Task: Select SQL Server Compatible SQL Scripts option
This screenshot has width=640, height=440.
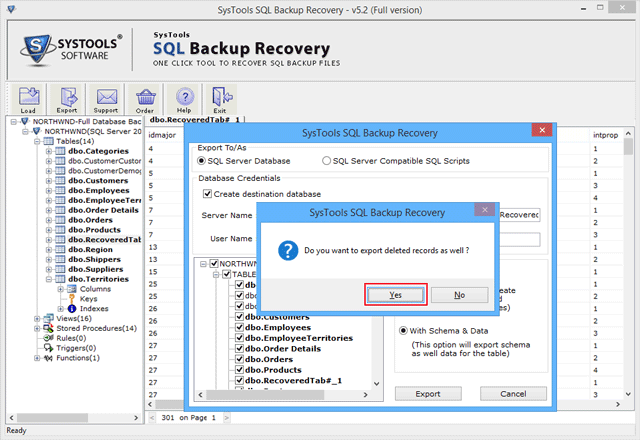Action: click(326, 161)
